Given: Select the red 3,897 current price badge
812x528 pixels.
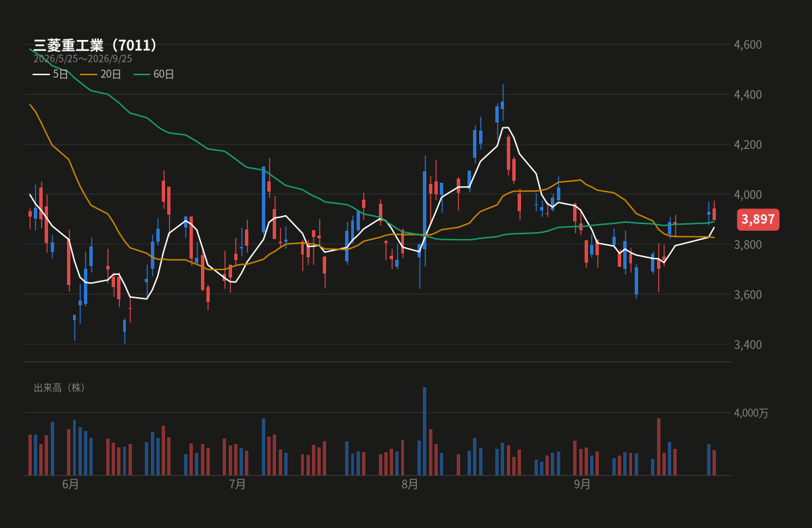Looking at the screenshot, I should (758, 219).
